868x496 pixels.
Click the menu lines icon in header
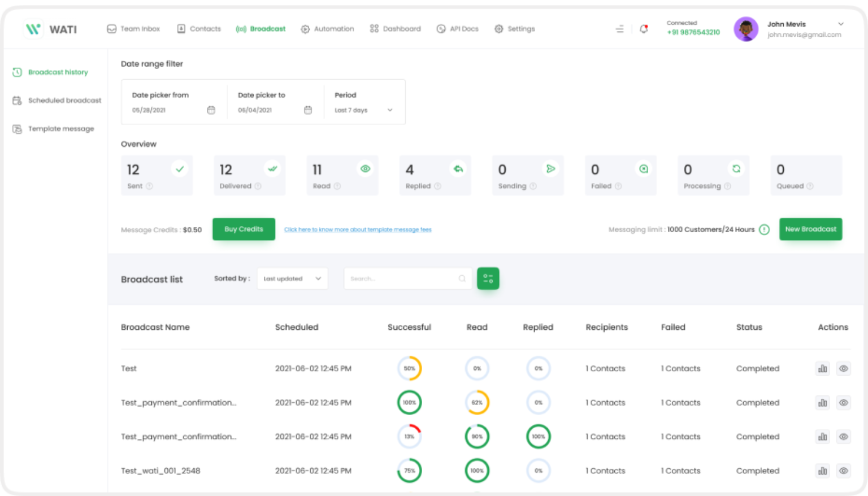click(619, 29)
